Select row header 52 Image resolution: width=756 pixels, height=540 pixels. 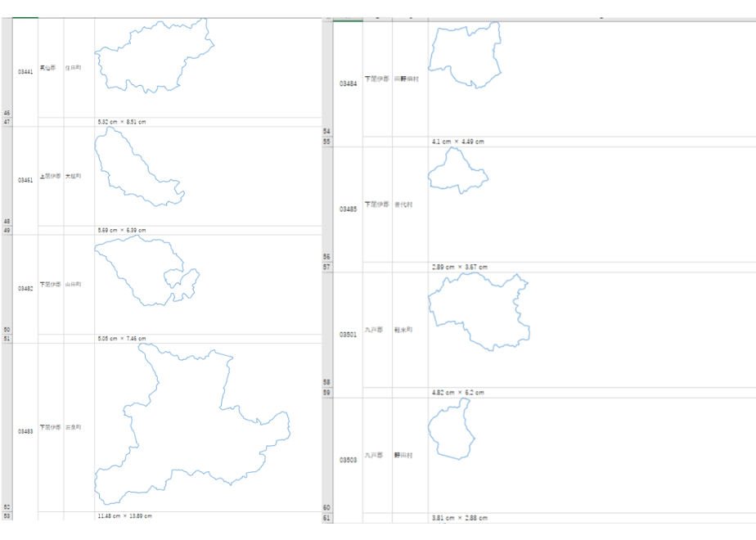click(7, 428)
